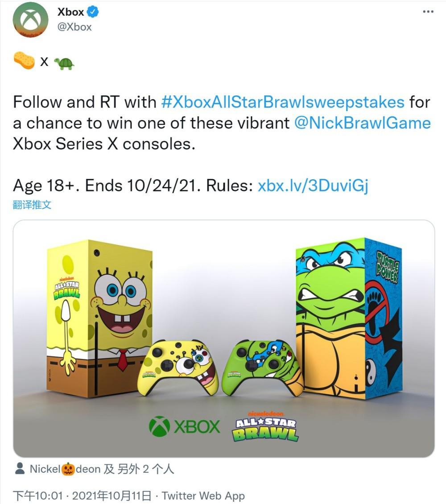
Task: Click the blue verified badge
Action: pos(93,12)
